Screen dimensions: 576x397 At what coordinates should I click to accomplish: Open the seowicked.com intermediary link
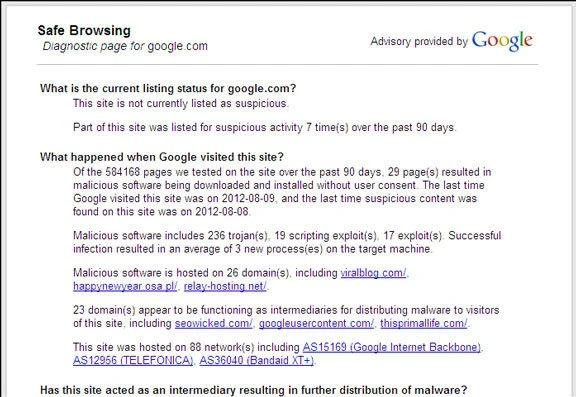click(213, 324)
